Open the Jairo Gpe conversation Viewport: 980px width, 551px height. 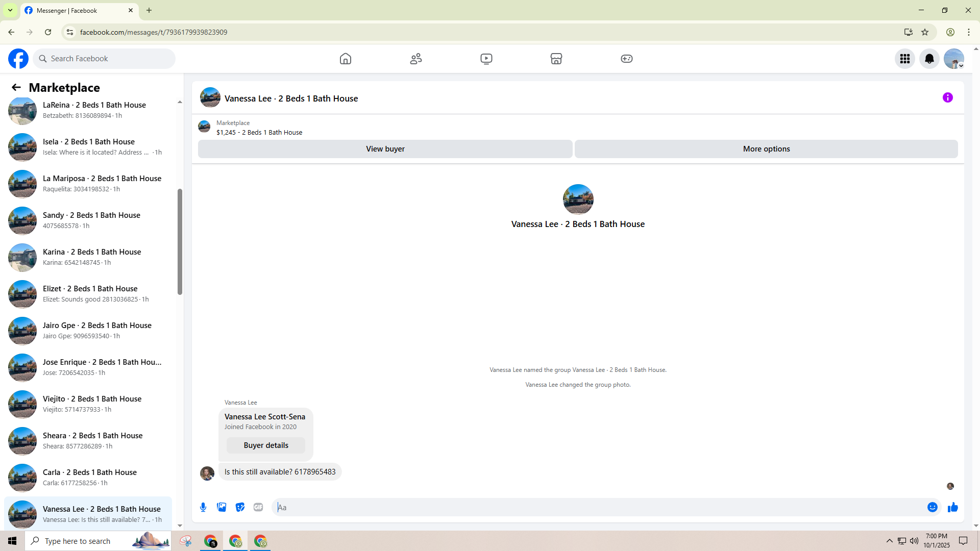click(88, 331)
